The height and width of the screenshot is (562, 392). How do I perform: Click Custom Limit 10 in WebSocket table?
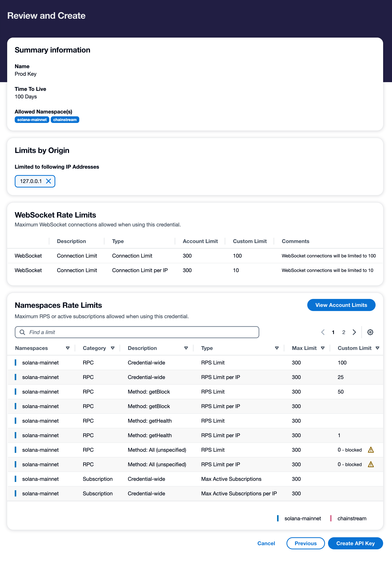[x=236, y=270]
